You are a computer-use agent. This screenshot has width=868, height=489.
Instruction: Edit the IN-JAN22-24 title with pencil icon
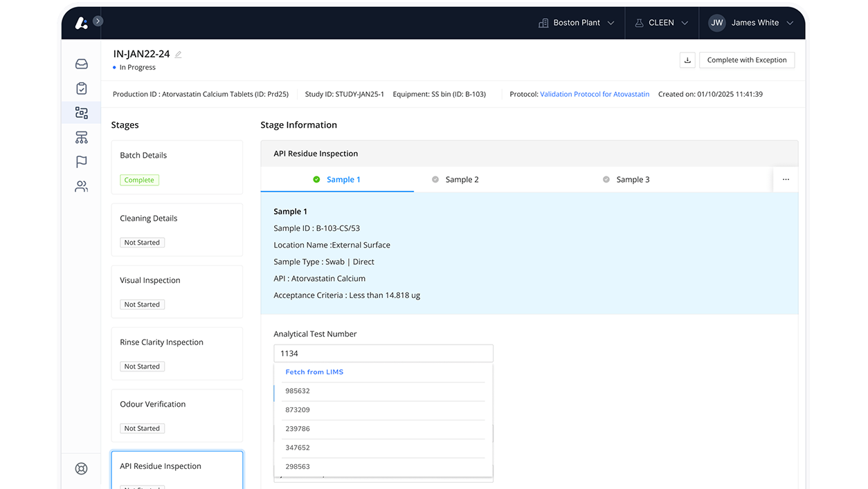[x=178, y=53]
